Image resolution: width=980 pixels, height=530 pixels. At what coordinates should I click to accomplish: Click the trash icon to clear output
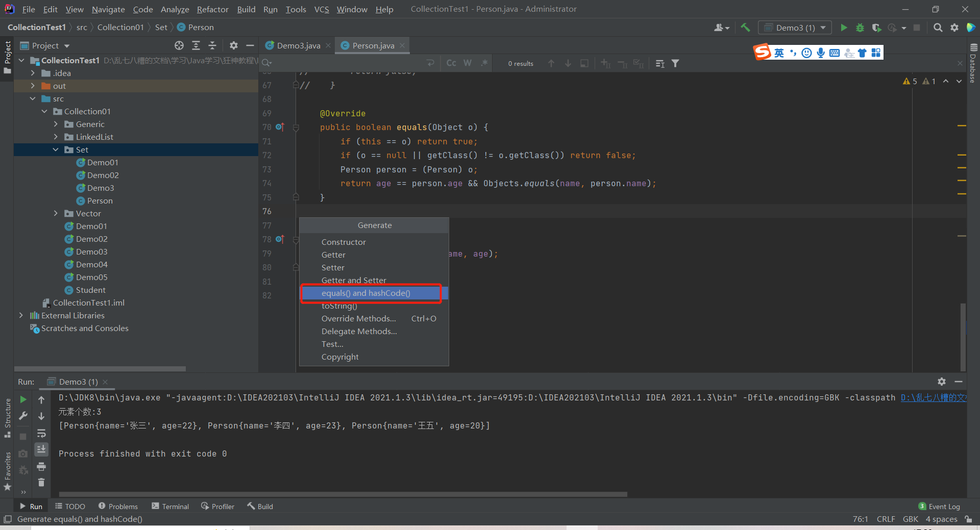41,482
